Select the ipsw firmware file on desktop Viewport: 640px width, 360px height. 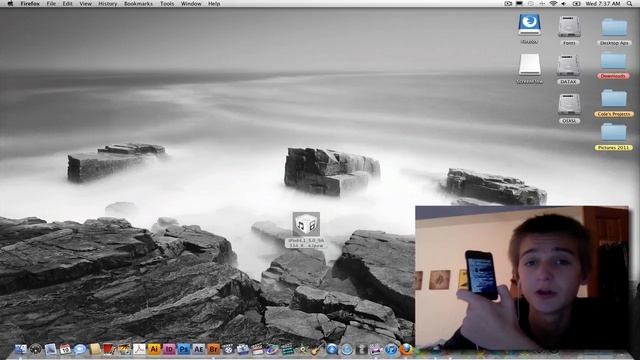[306, 224]
